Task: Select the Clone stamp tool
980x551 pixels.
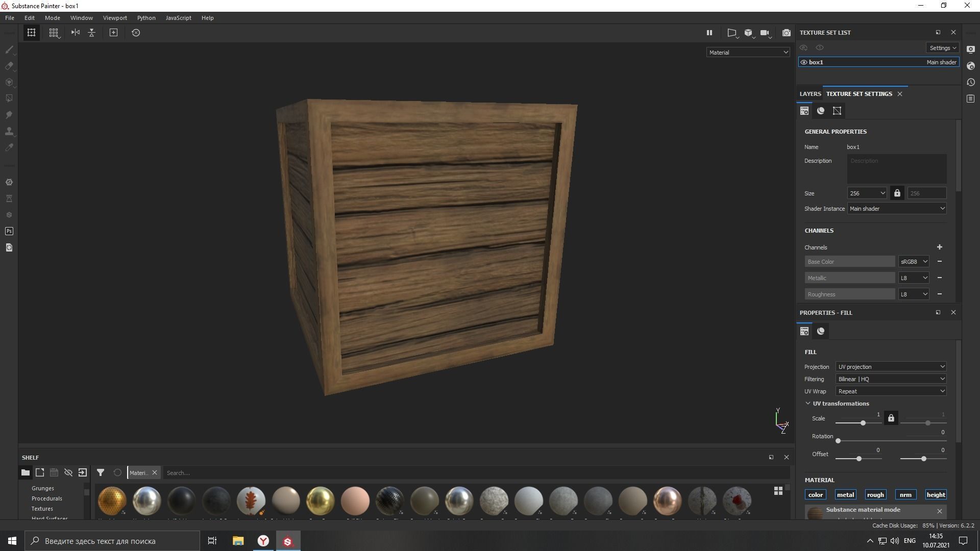Action: coord(9,131)
